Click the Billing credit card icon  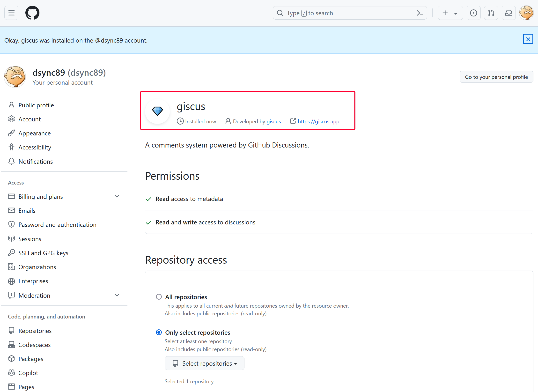pyautogui.click(x=11, y=196)
